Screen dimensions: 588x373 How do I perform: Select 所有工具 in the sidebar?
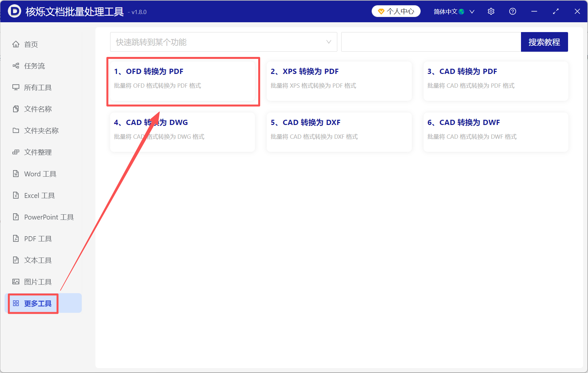(x=43, y=87)
